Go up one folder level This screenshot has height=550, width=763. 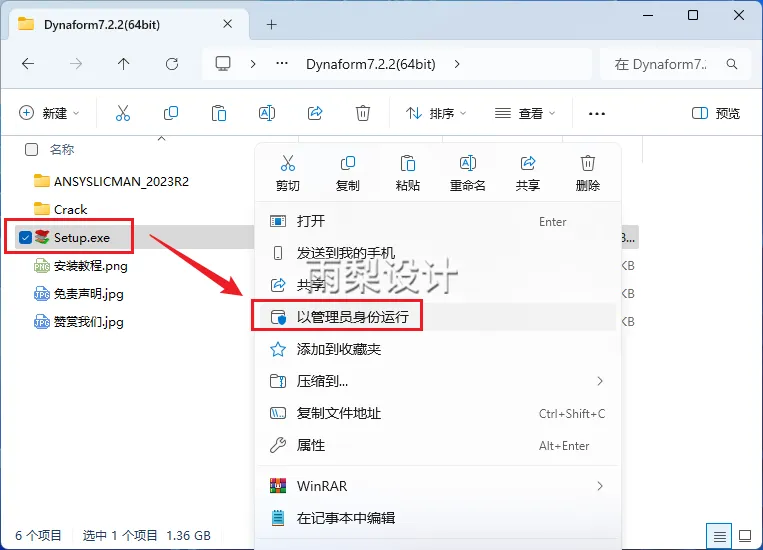[124, 64]
